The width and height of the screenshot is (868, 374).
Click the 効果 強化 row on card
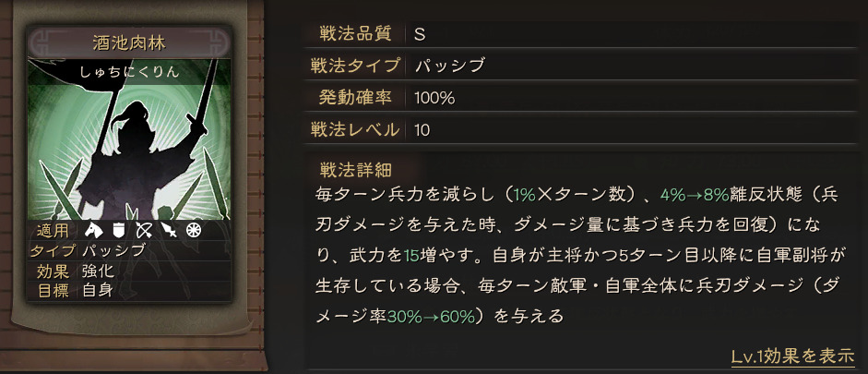[129, 271]
